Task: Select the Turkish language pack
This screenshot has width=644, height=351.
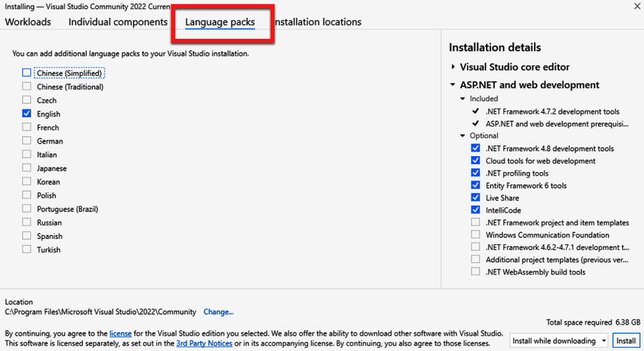Action: click(27, 249)
